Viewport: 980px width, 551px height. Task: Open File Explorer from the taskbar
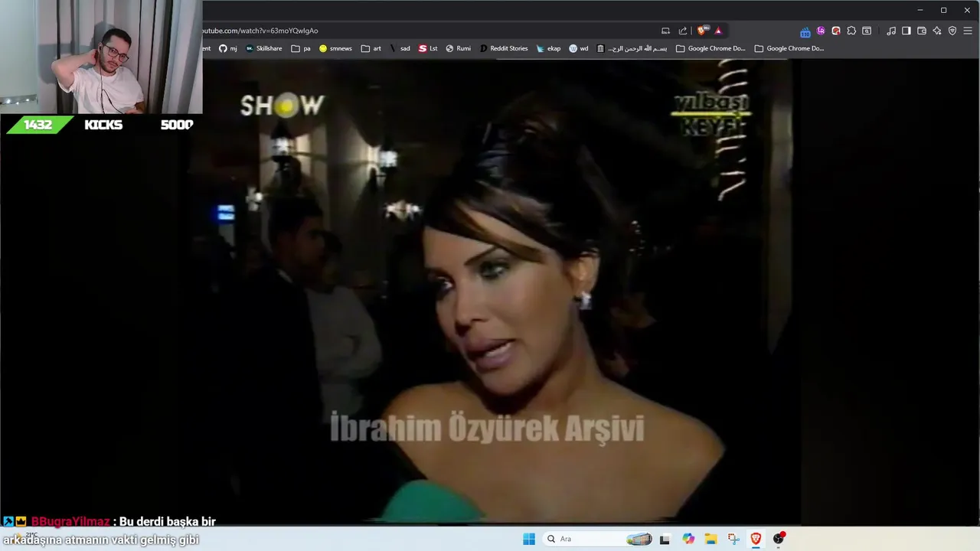tap(710, 539)
